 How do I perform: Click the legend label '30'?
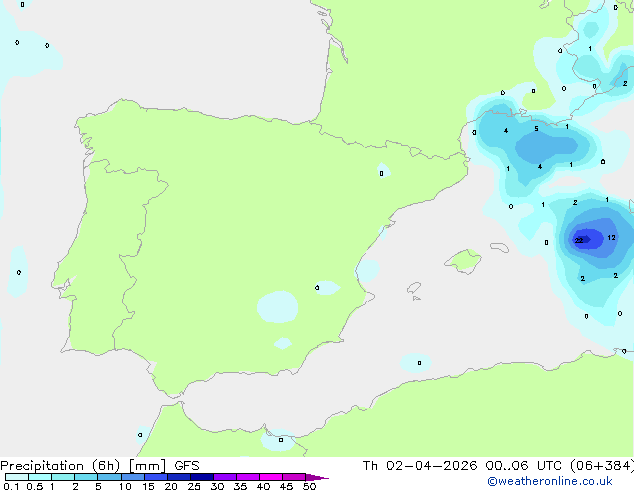coord(217,486)
